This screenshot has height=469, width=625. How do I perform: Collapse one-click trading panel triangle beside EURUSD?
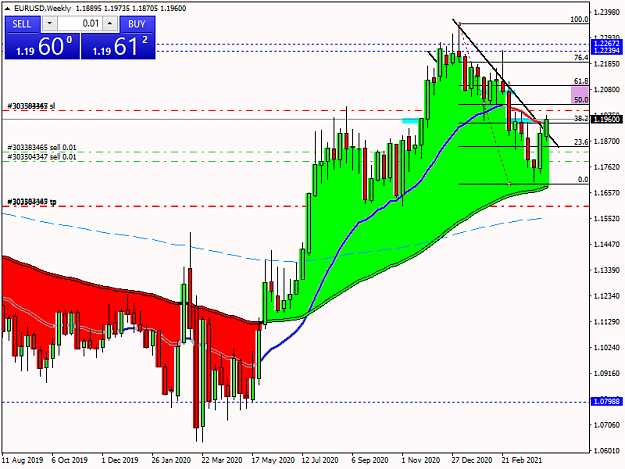8,8
